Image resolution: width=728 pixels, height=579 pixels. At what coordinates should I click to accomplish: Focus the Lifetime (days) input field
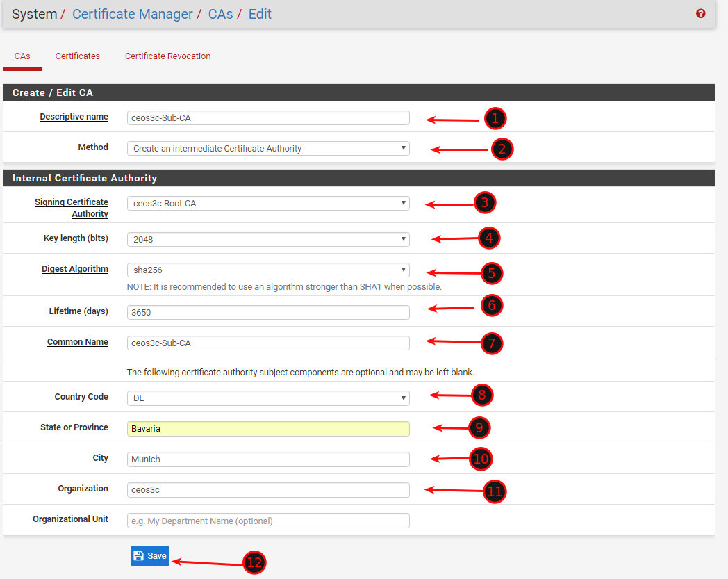point(268,313)
